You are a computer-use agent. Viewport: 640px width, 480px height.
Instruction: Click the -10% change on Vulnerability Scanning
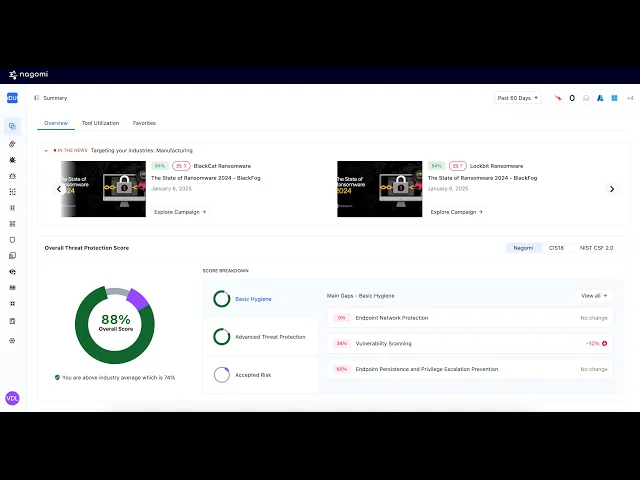[x=593, y=344]
